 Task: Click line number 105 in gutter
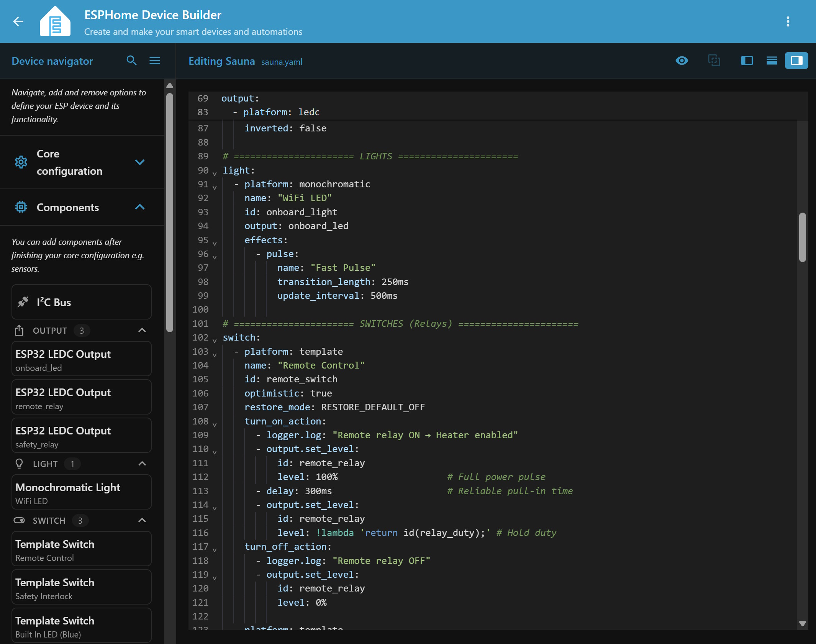pyautogui.click(x=200, y=379)
